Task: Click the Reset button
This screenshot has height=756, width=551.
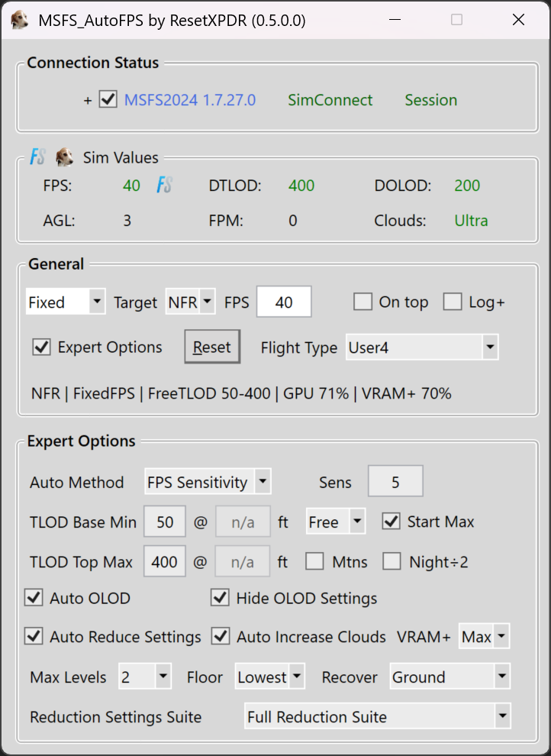Action: pyautogui.click(x=212, y=347)
